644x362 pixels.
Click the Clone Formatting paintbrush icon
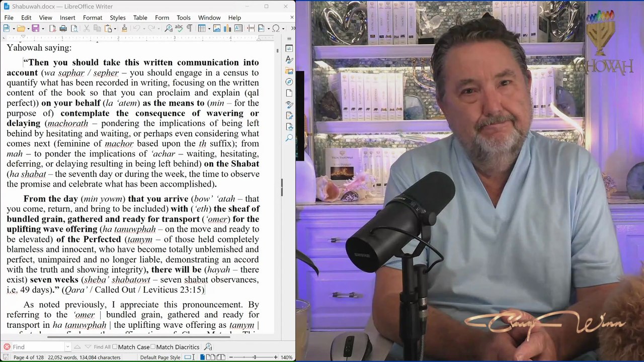[124, 29]
